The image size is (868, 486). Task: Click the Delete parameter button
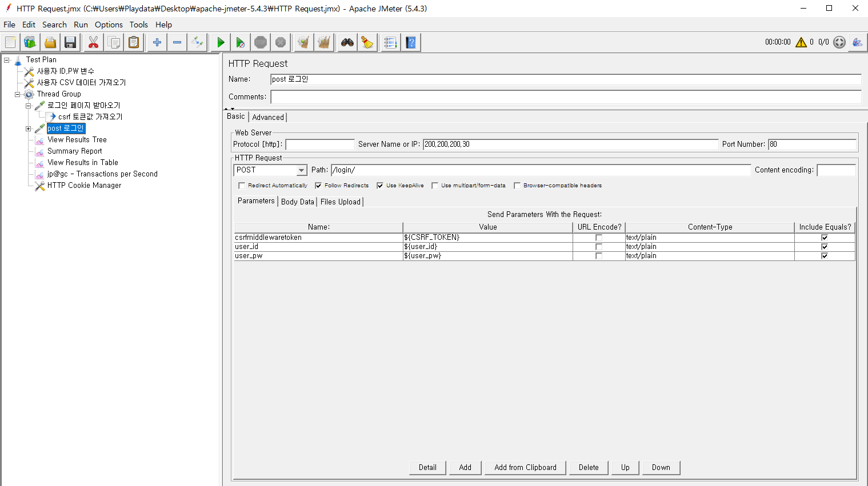(589, 468)
